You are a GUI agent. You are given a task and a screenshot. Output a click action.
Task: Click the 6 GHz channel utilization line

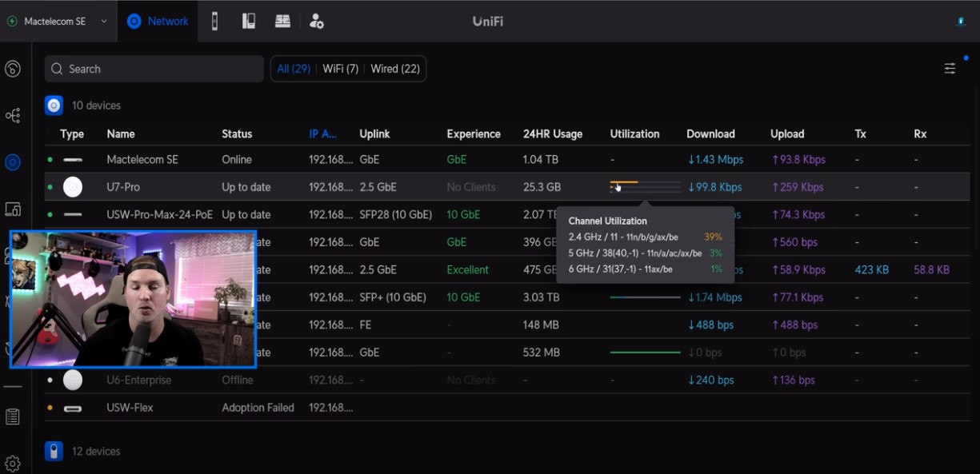tap(645, 269)
